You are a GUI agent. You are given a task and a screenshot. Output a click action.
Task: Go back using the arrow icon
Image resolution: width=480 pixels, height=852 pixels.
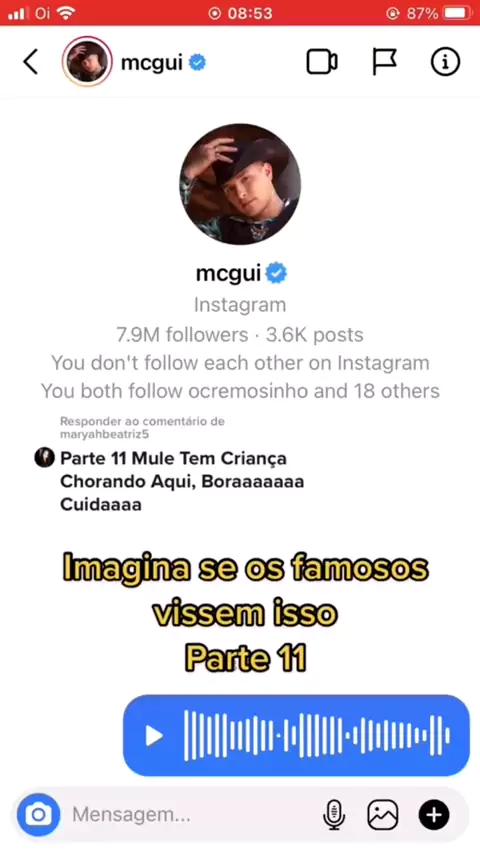click(30, 62)
